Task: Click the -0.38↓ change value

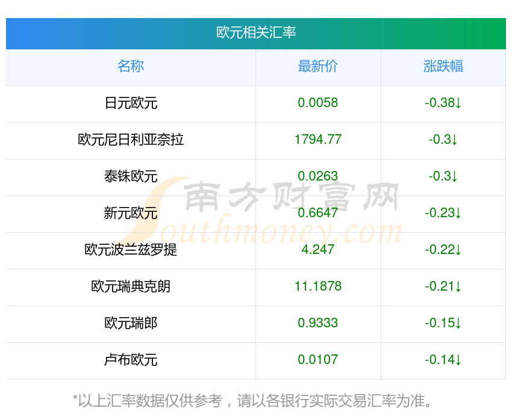Action: click(443, 103)
